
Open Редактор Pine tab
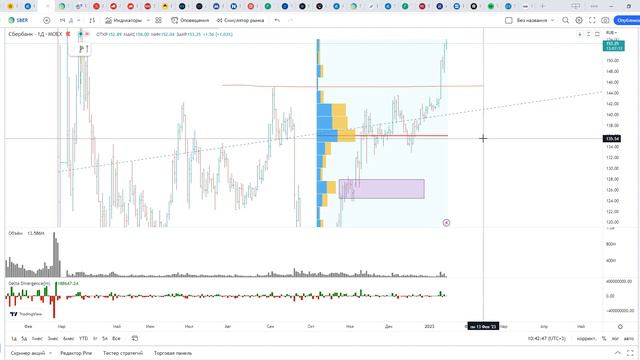[76, 353]
